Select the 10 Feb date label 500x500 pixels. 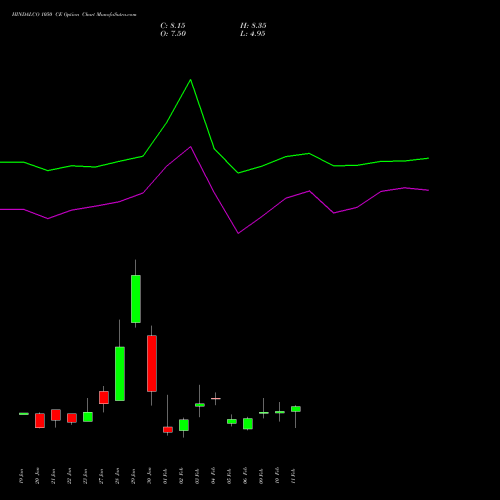tap(277, 476)
